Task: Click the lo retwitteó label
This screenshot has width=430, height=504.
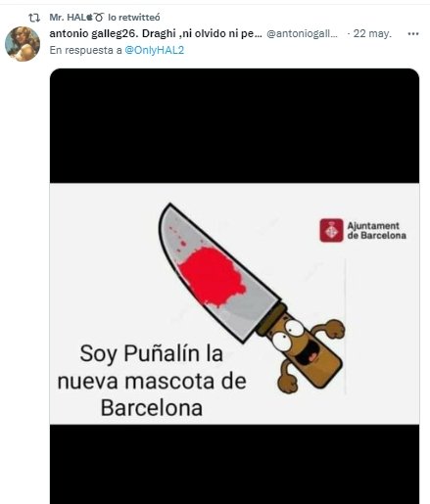Action: 134,18
